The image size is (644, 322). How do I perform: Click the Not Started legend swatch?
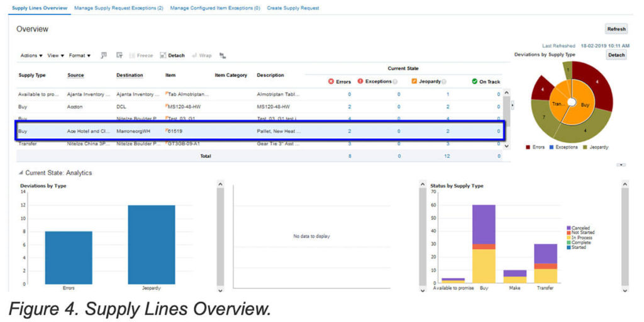[569, 233]
